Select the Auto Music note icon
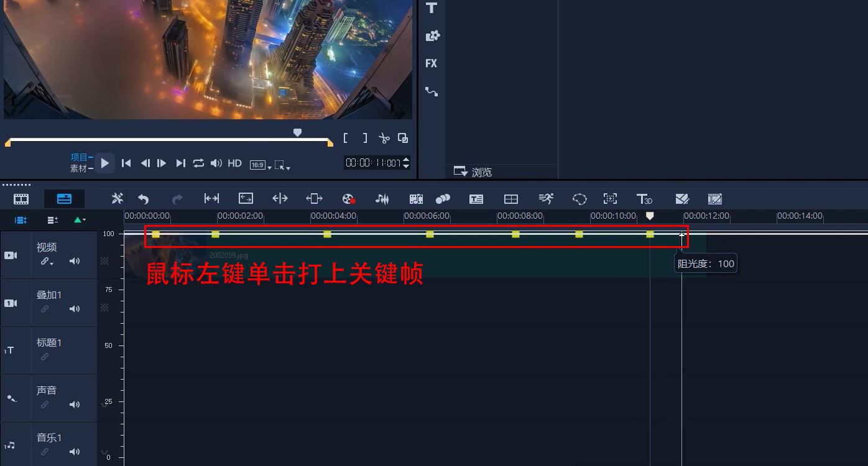Image resolution: width=868 pixels, height=466 pixels. [382, 198]
